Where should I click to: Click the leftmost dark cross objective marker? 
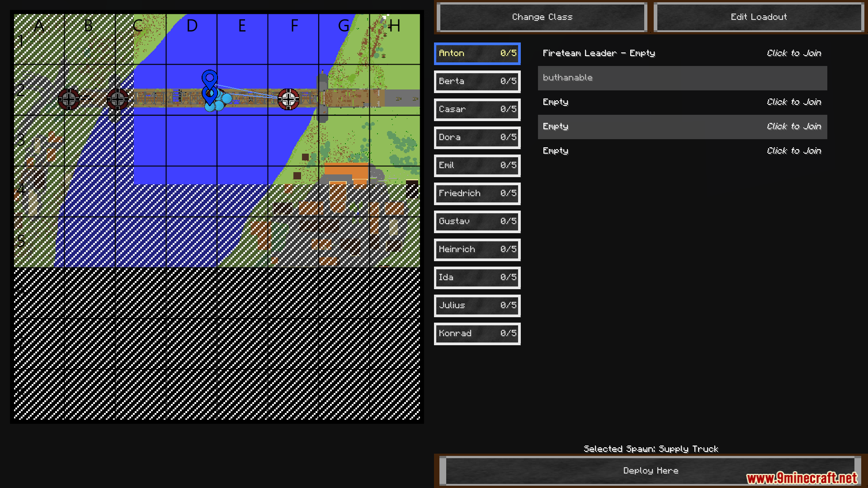(69, 99)
